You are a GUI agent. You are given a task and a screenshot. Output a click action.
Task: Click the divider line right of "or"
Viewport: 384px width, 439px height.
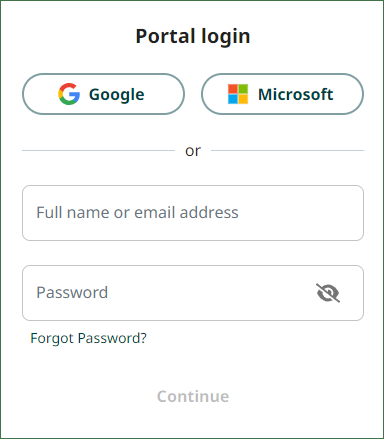(x=287, y=150)
